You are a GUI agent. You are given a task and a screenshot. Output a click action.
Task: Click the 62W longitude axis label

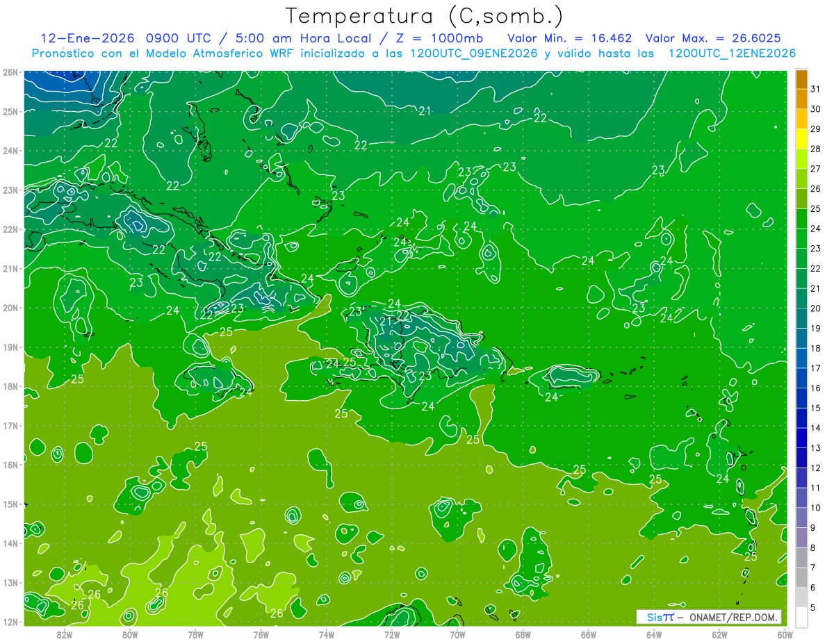click(719, 634)
